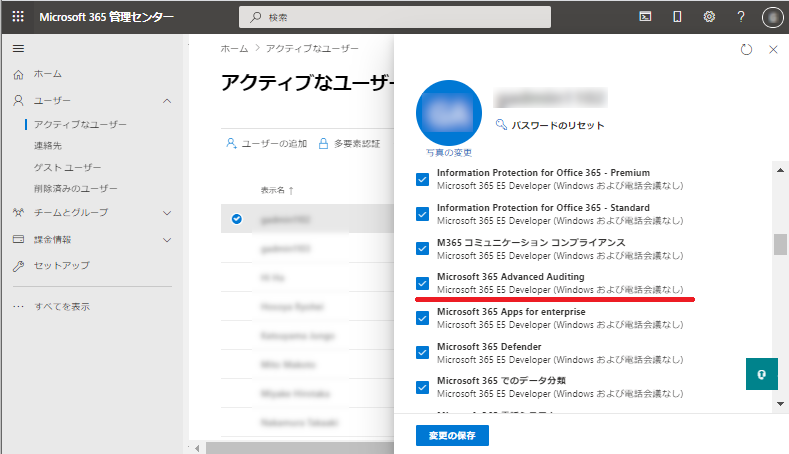Click the user profile photo circle
This screenshot has width=789, height=454.
(x=449, y=113)
